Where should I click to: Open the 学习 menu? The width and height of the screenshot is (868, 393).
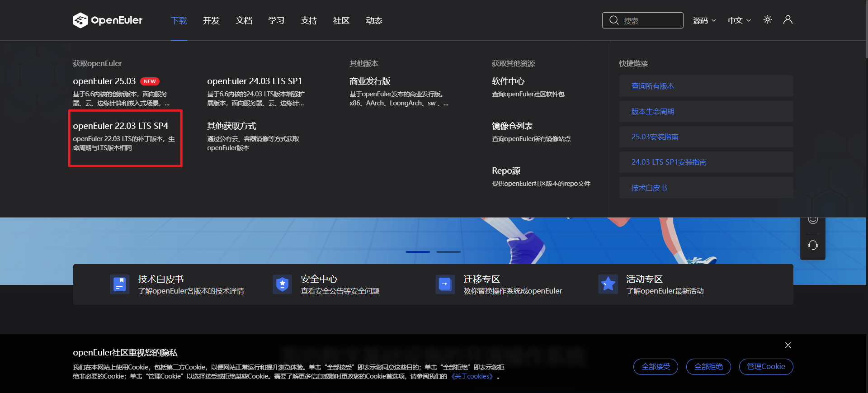pyautogui.click(x=276, y=20)
